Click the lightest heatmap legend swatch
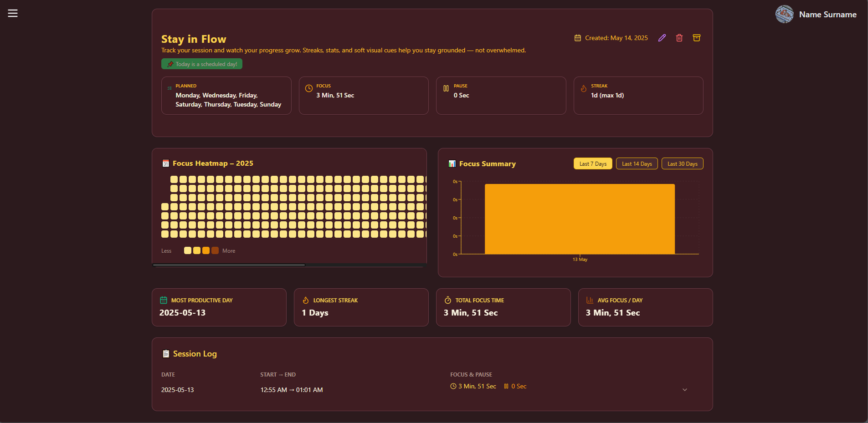Viewport: 868px width, 423px height. [x=188, y=250]
